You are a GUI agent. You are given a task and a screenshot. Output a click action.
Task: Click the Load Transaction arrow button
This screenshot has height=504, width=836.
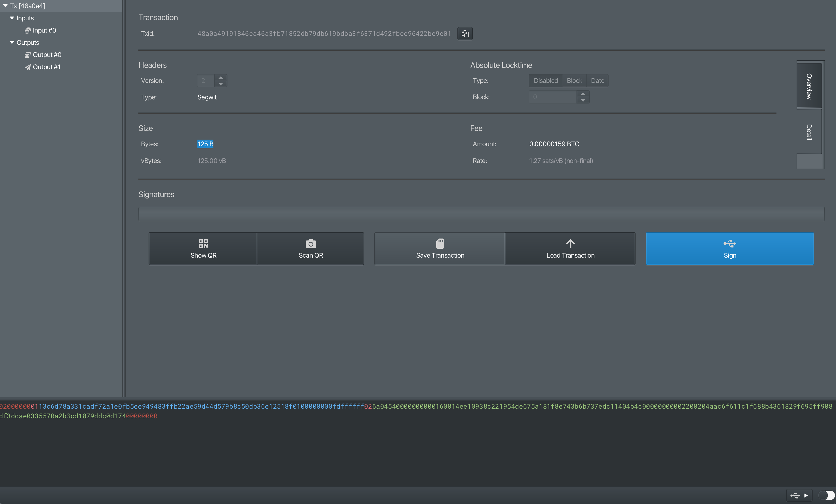tap(570, 249)
